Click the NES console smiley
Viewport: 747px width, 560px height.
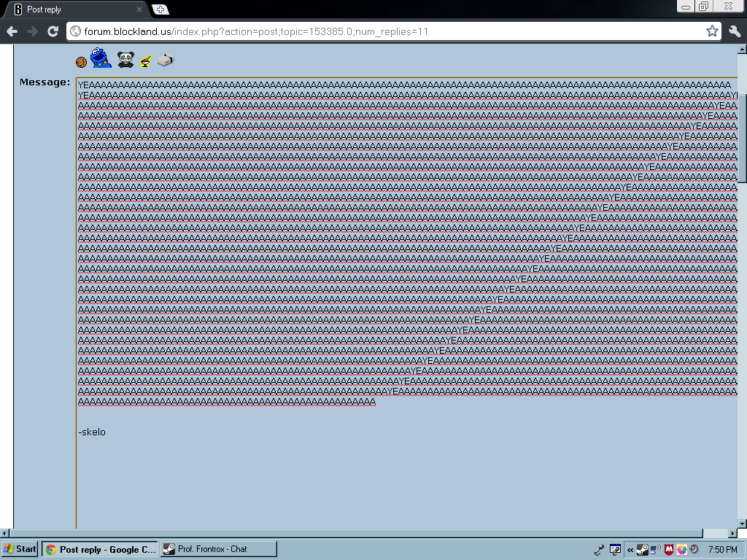tap(166, 61)
